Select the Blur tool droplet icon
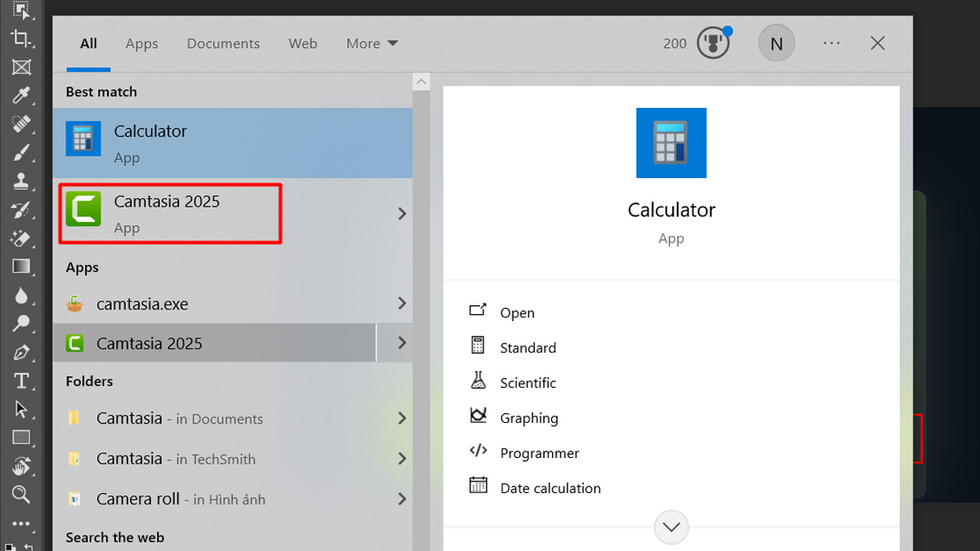980x551 pixels. point(21,295)
